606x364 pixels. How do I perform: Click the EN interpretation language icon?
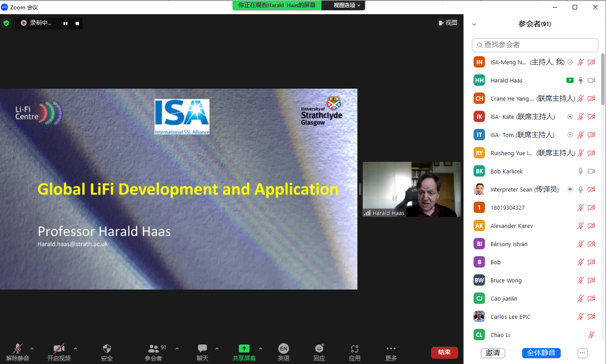[283, 348]
